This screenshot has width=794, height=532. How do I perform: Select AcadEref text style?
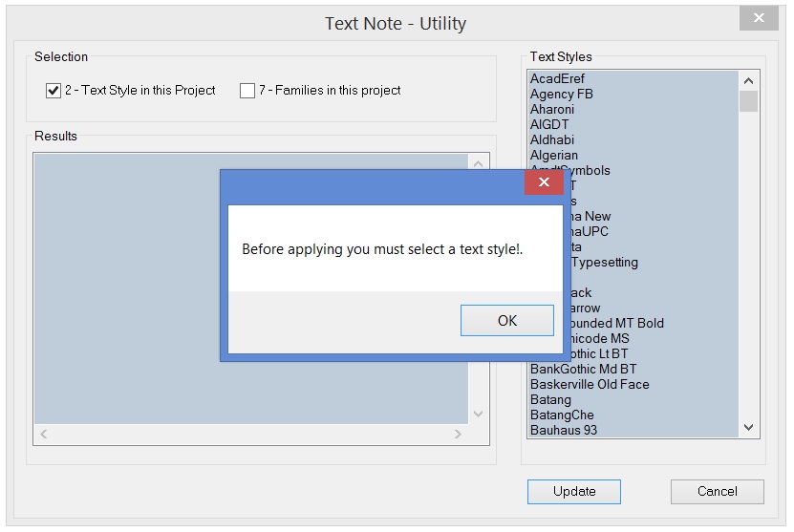click(557, 78)
